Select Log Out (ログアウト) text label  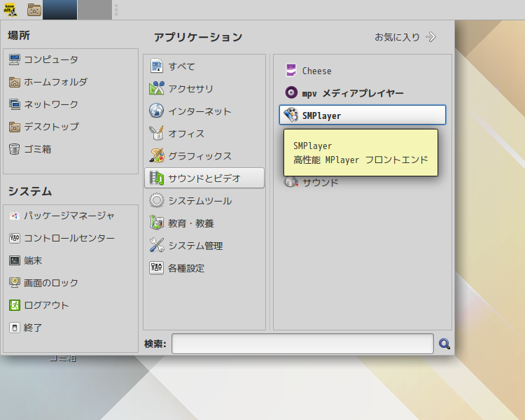46,305
